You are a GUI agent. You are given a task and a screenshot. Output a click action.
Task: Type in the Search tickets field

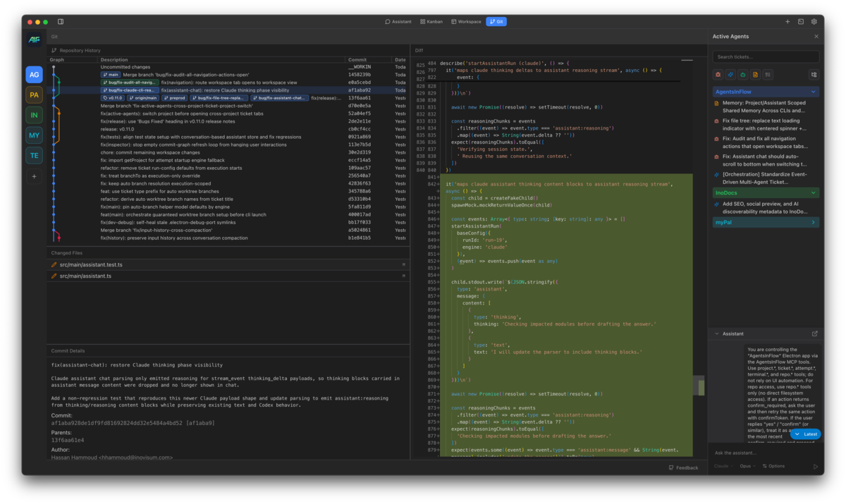pos(765,56)
